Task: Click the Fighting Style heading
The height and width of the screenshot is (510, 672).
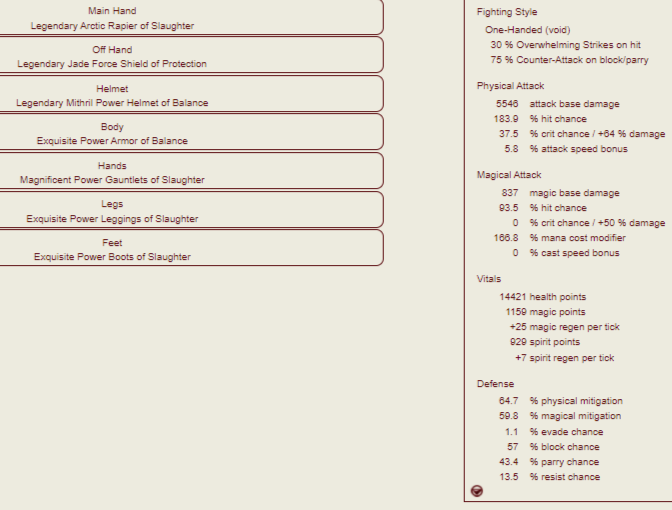Action: 506,12
